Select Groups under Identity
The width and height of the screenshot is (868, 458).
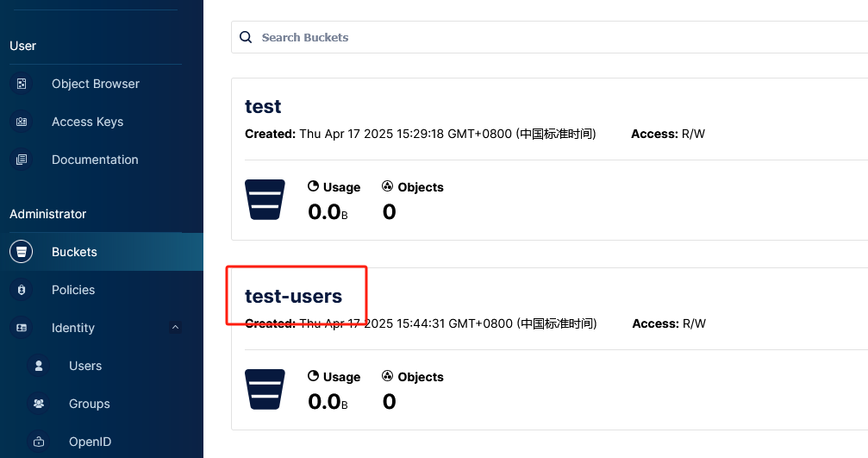point(90,404)
